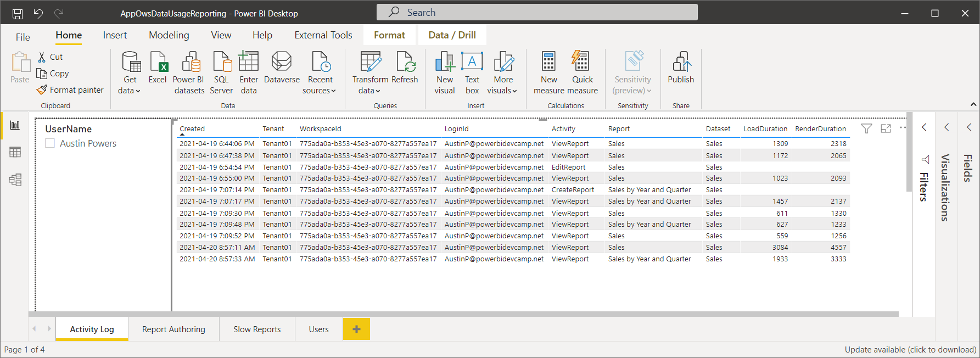Image resolution: width=980 pixels, height=358 pixels.
Task: Expand the Visualizations pane
Action: [947, 127]
